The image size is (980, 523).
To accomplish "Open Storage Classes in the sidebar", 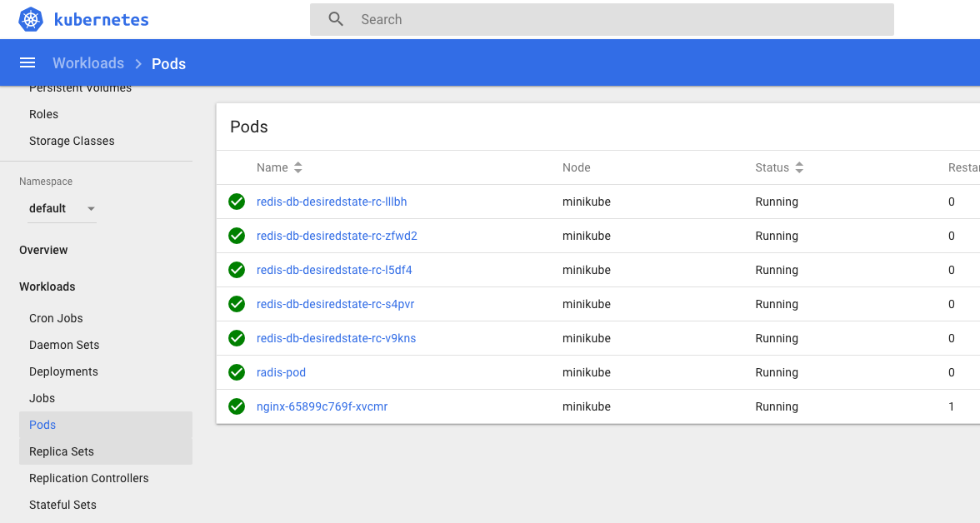I will coord(72,142).
